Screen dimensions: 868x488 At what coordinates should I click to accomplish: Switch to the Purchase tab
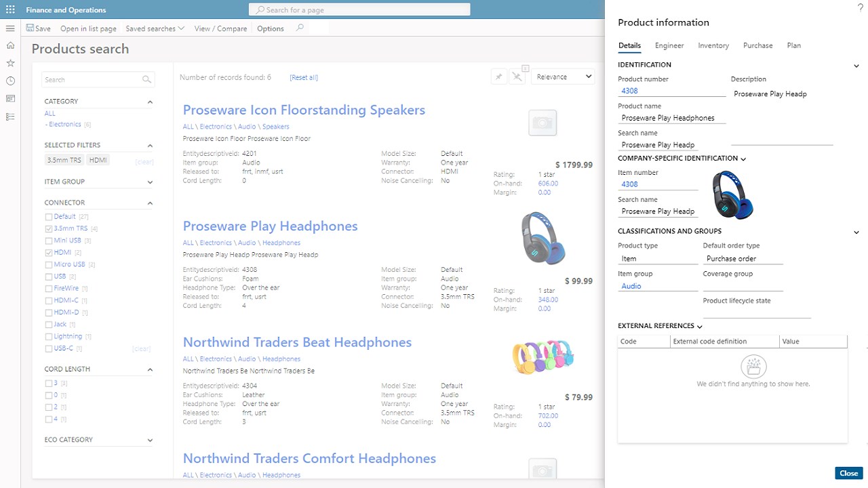tap(757, 45)
